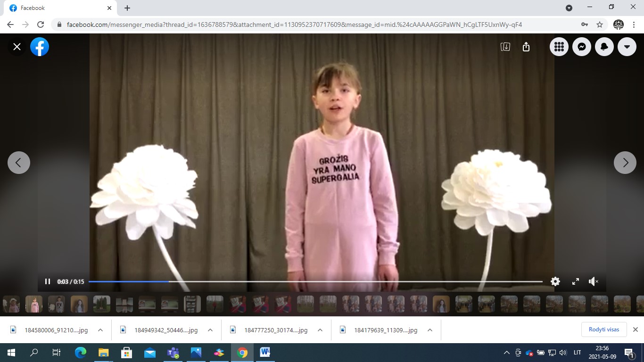Open the Chrome three-dot menu
644x362 pixels.
pos(634,25)
